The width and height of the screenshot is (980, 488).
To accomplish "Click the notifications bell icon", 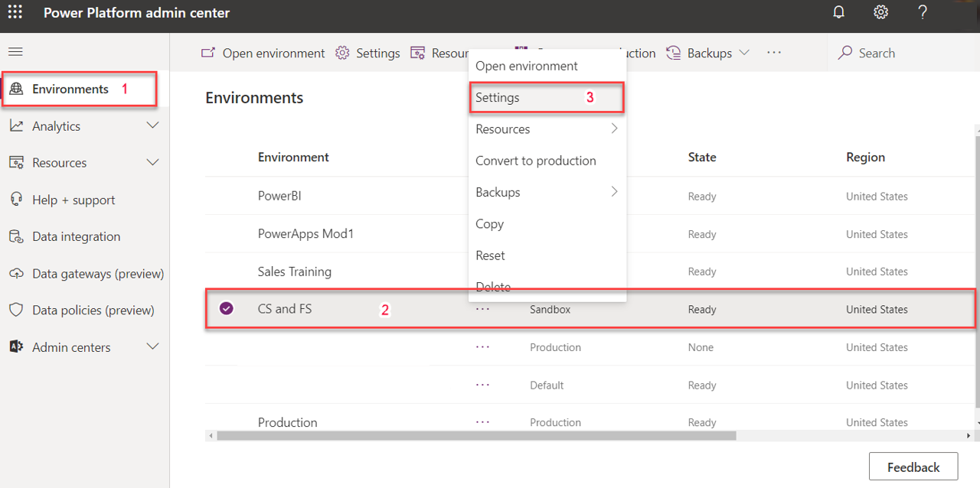I will point(839,13).
